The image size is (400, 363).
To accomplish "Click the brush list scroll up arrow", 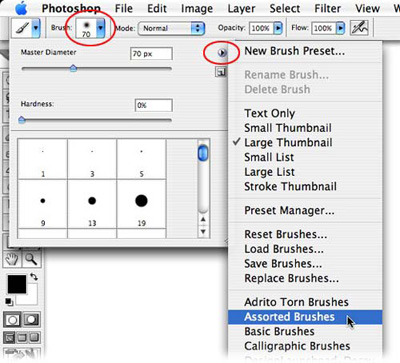I will pyautogui.click(x=203, y=220).
